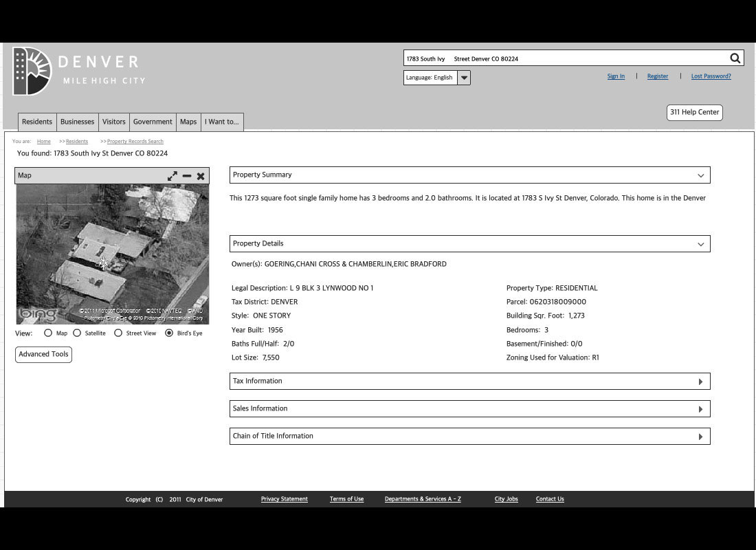Switch to Satellite view option

point(77,333)
